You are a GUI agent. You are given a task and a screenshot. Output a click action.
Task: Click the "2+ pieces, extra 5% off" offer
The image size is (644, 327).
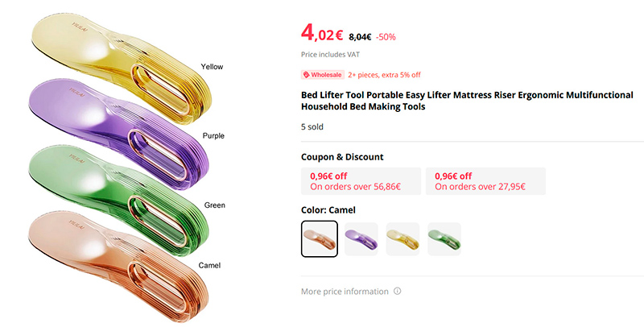385,75
